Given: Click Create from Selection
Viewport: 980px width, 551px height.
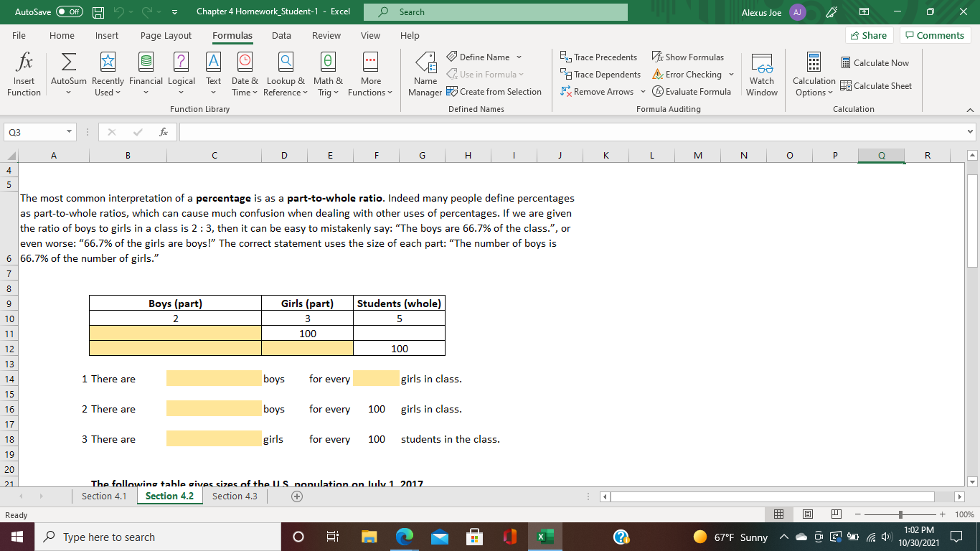Looking at the screenshot, I should click(x=494, y=91).
